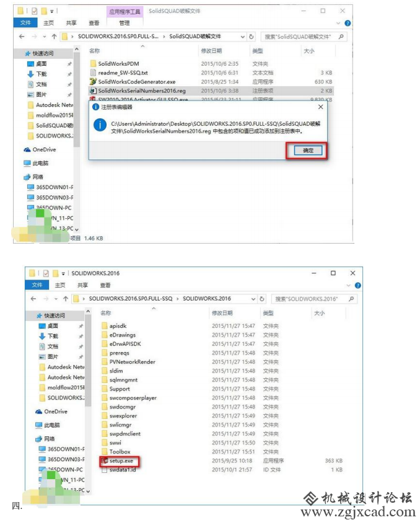The width and height of the screenshot is (420, 525).
Task: Switch to 查看 tab in SolidSQUAD window
Action: point(94,23)
